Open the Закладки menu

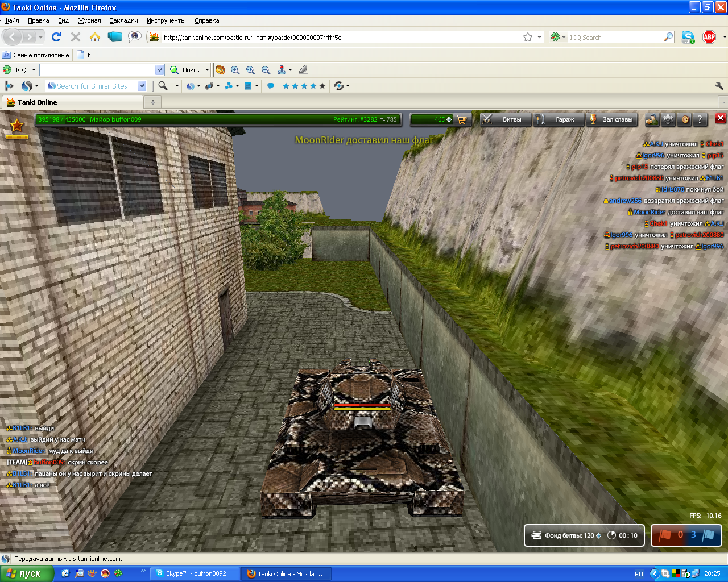(x=123, y=20)
